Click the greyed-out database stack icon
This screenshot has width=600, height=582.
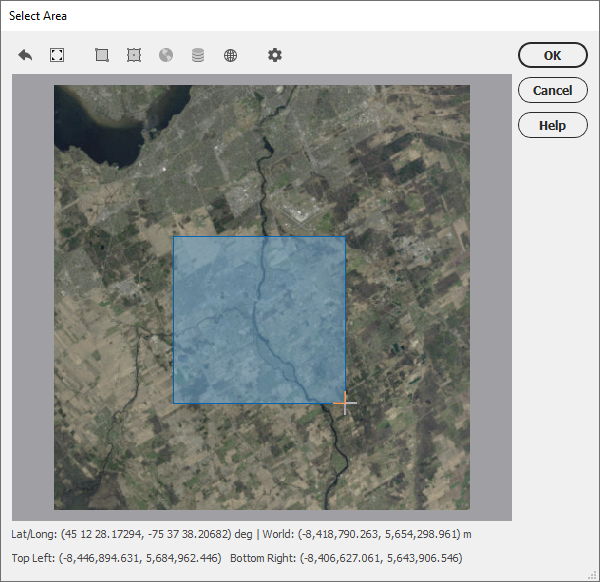click(x=198, y=55)
